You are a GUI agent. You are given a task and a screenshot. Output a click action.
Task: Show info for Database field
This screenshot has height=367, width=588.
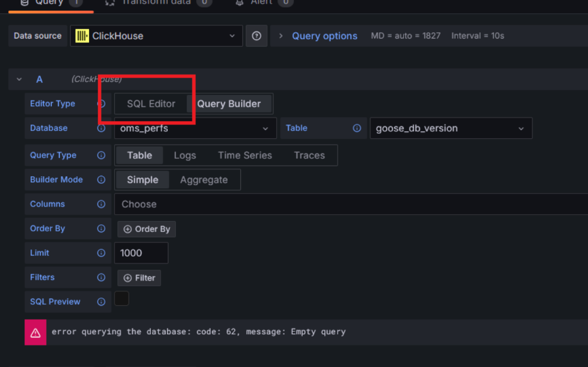[x=101, y=128]
